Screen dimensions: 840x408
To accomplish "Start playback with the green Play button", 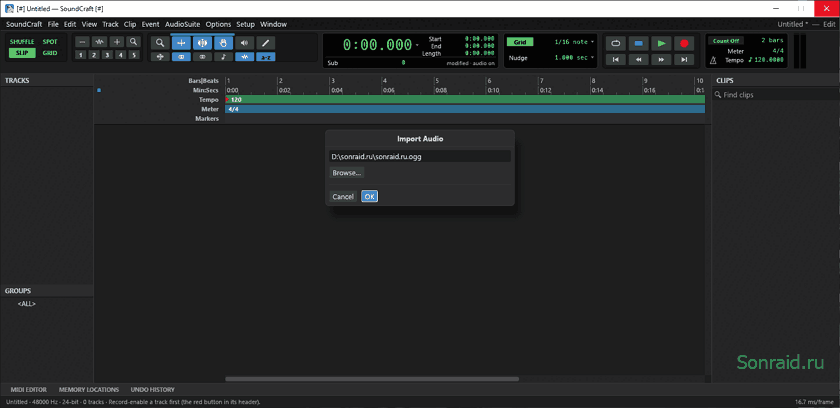I will (x=662, y=43).
